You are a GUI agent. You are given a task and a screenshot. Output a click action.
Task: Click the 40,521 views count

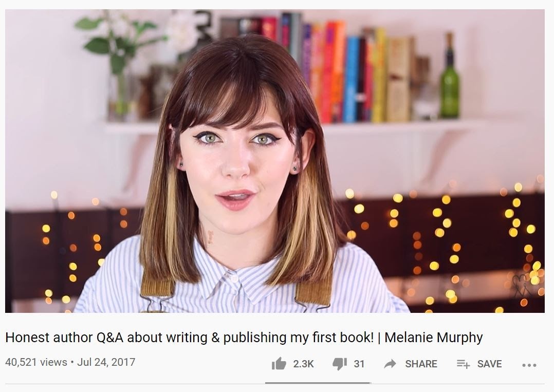coord(36,362)
